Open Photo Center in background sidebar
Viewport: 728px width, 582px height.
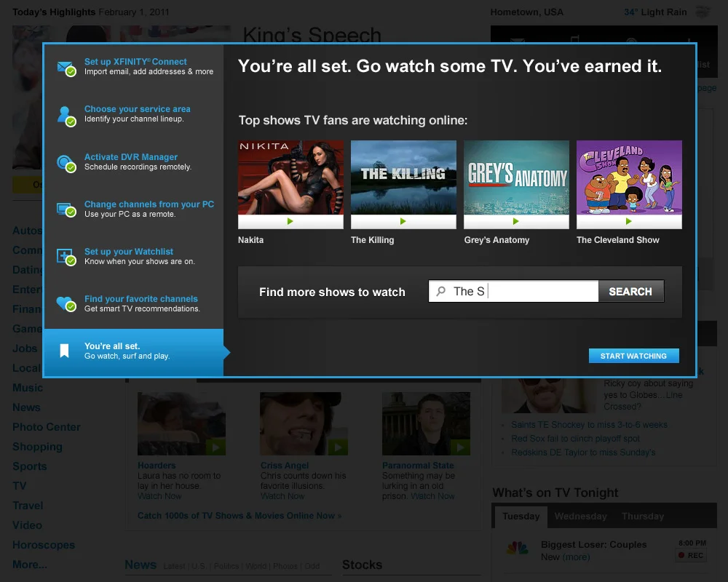[x=47, y=426]
